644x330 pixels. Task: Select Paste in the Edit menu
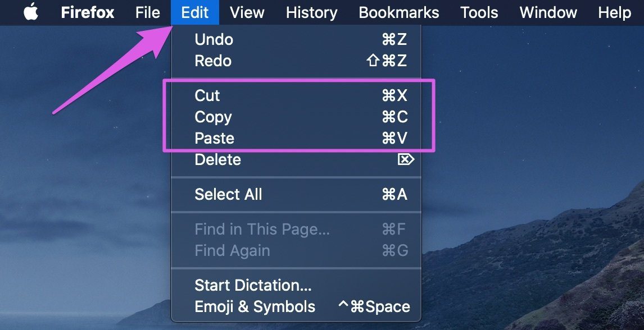[296, 138]
